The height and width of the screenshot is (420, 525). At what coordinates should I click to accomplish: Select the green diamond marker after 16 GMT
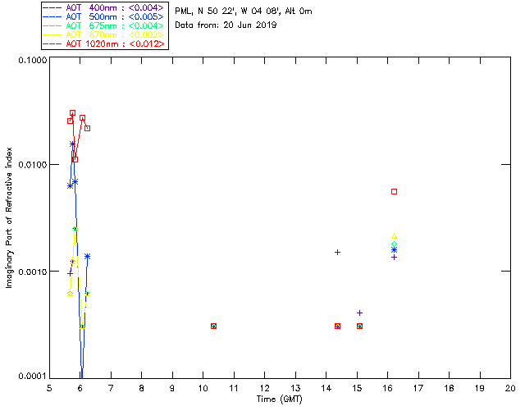[x=394, y=244]
